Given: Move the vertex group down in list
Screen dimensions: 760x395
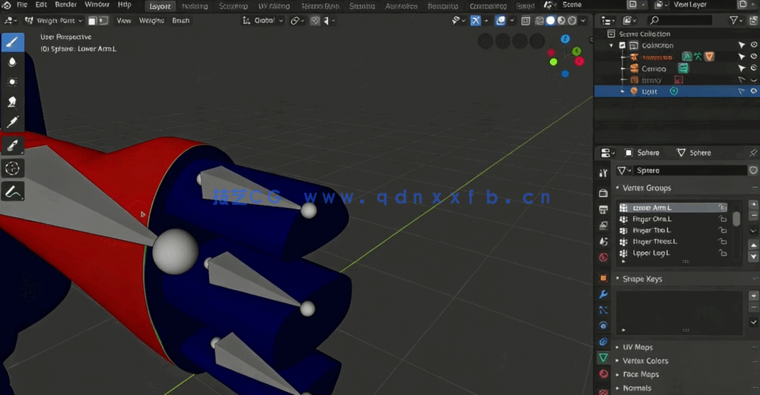Looking at the screenshot, I should pyautogui.click(x=754, y=256).
